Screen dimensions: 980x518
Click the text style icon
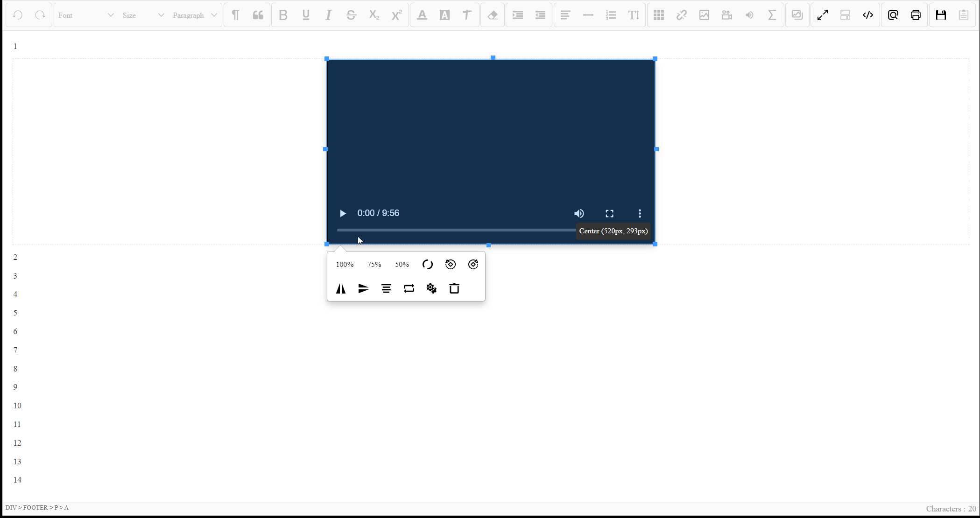(467, 15)
